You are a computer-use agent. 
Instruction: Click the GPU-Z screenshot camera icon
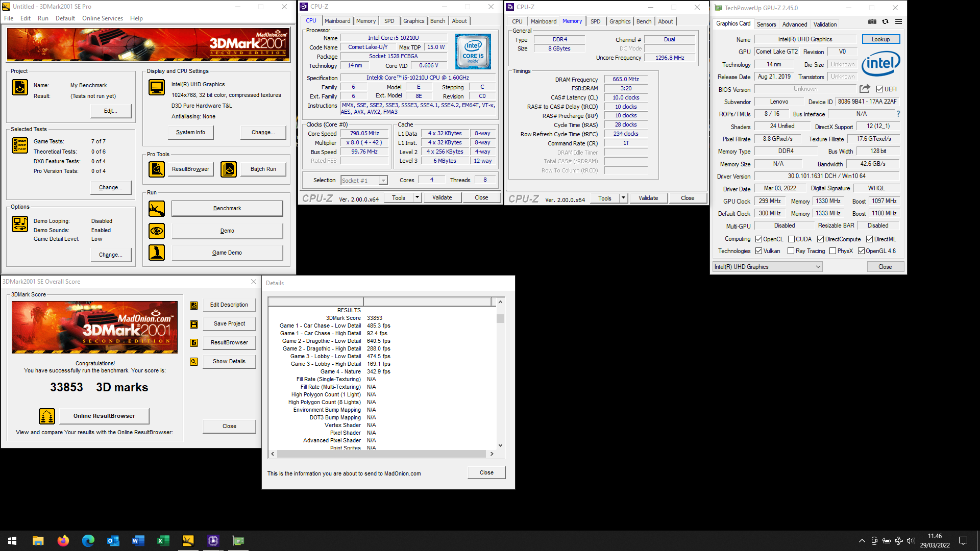872,21
